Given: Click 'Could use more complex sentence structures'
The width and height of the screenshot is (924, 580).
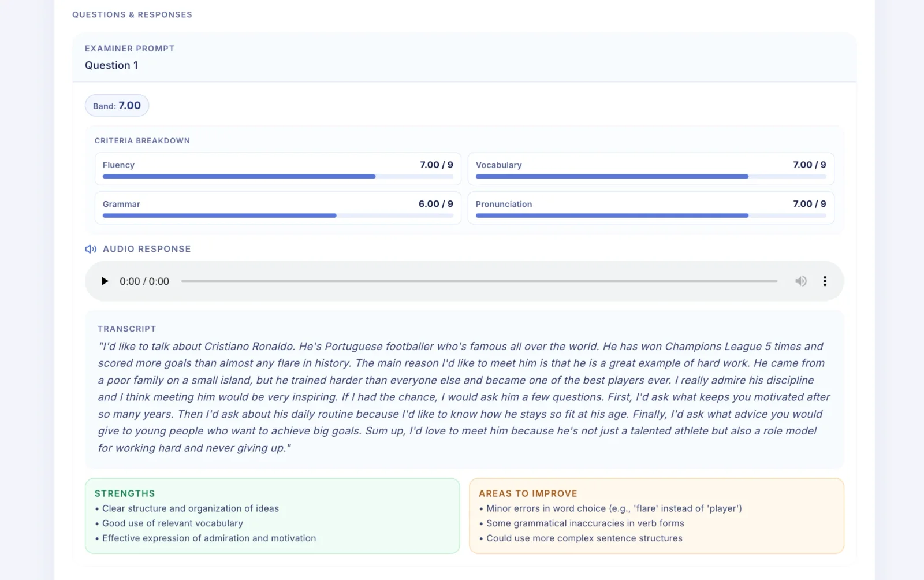Looking at the screenshot, I should click(x=584, y=538).
